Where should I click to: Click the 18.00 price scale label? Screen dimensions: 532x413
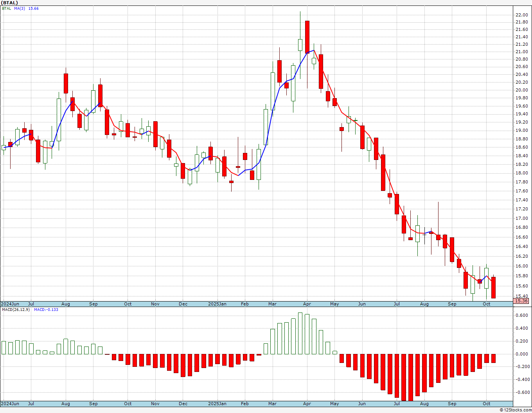(521, 173)
